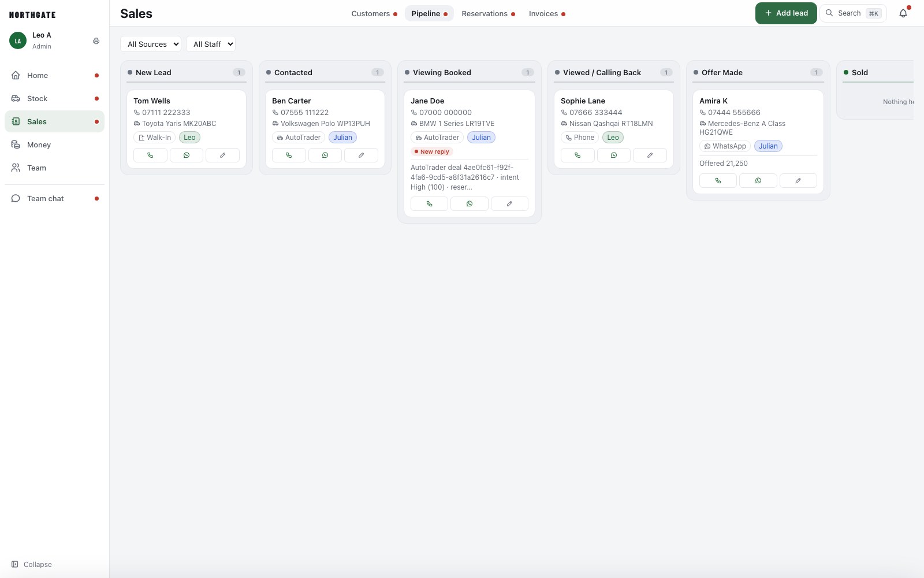
Task: Call Ben Carter using phone icon
Action: pyautogui.click(x=289, y=155)
